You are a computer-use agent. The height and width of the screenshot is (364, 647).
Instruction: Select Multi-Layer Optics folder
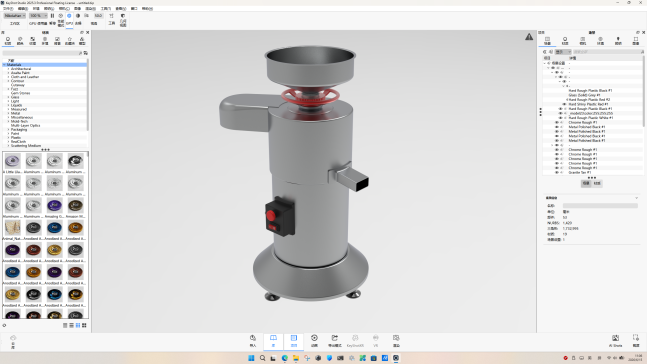point(26,125)
